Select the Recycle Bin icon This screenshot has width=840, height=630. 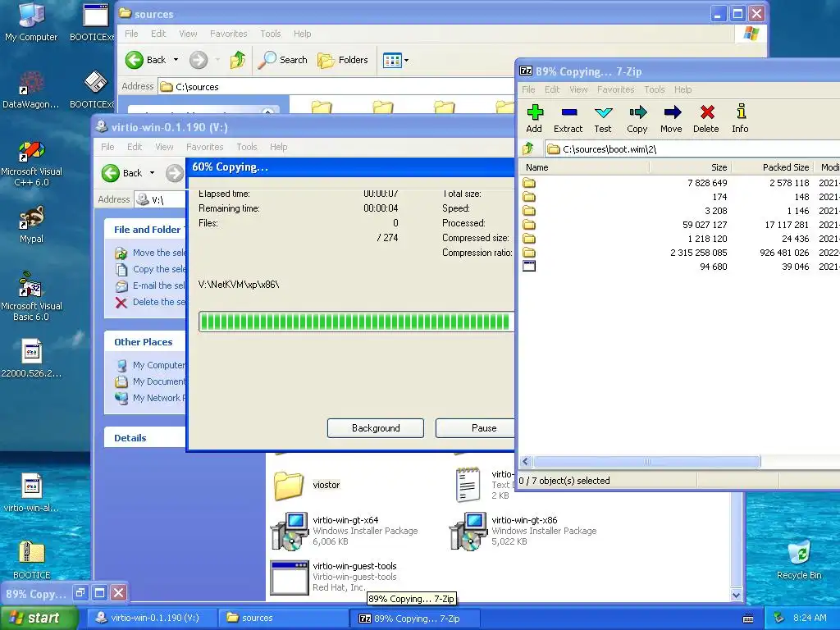pyautogui.click(x=799, y=559)
